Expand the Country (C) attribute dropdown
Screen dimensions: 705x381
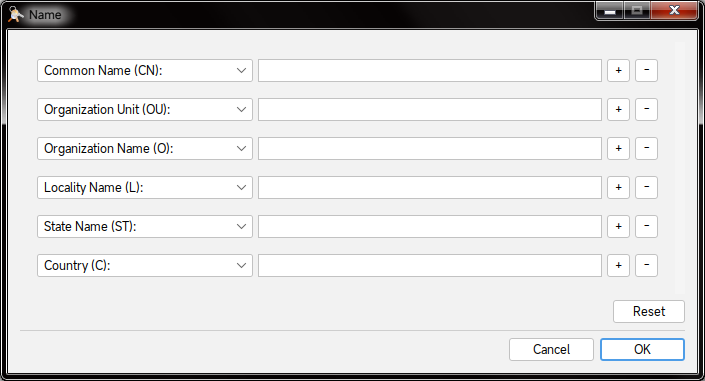tap(145, 265)
